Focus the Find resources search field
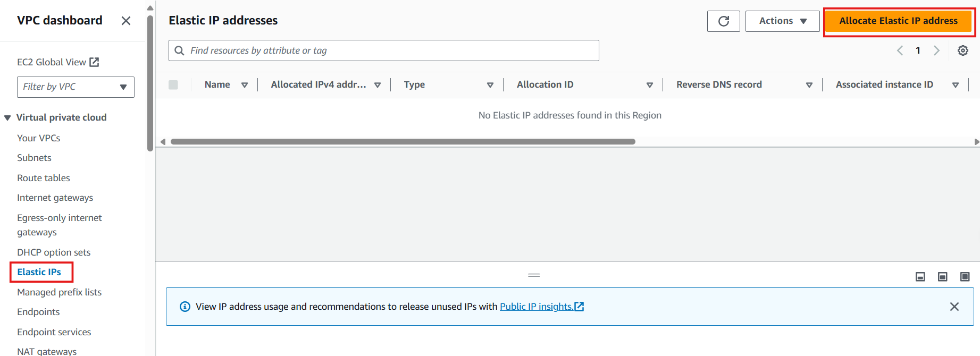The image size is (980, 356). [383, 50]
